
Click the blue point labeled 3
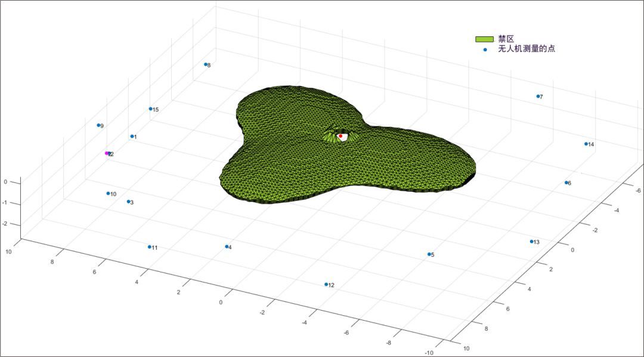coord(128,201)
